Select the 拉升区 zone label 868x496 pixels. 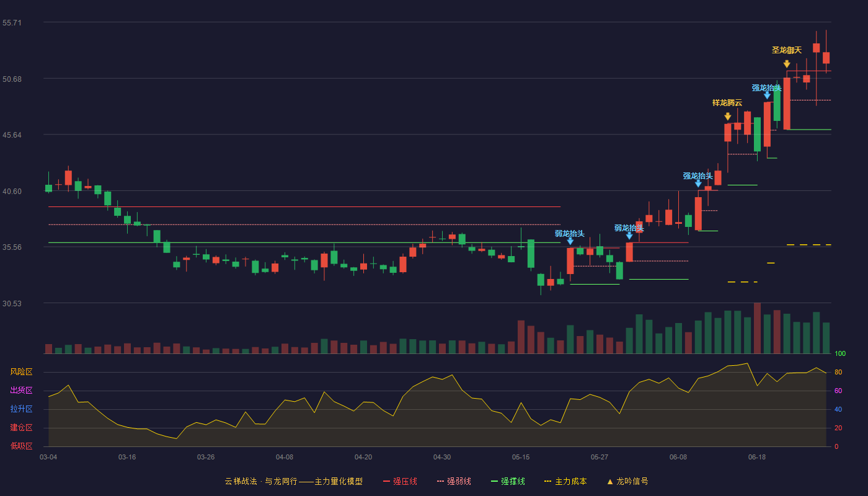coord(22,409)
